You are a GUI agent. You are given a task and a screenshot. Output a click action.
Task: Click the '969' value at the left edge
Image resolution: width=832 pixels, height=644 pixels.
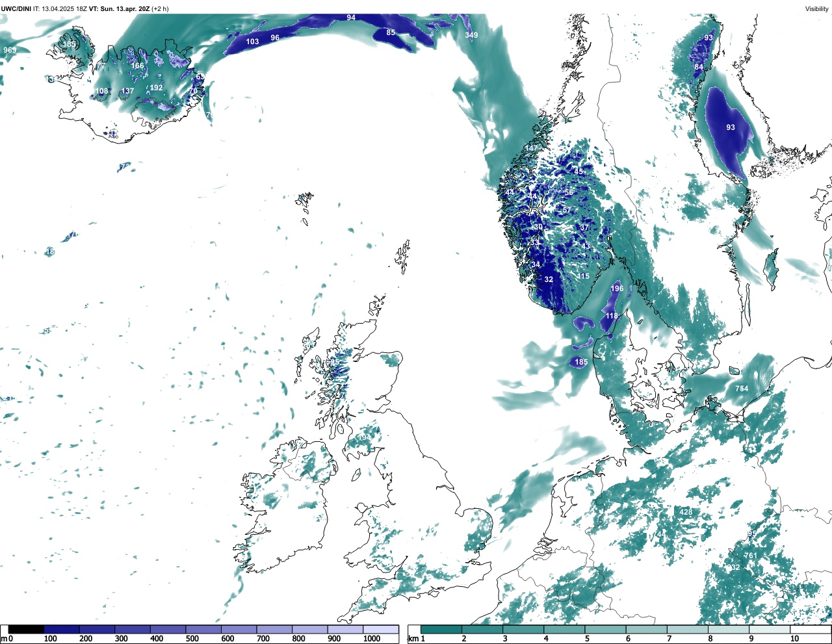pos(10,50)
